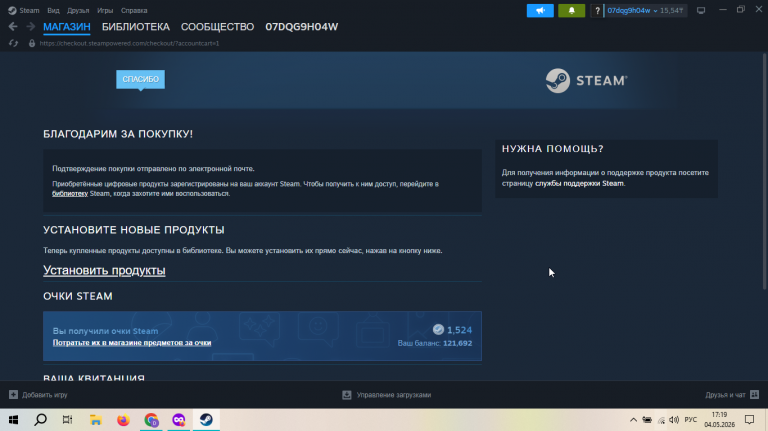
Task: Click the lock icon next to the URL
Action: [32, 44]
